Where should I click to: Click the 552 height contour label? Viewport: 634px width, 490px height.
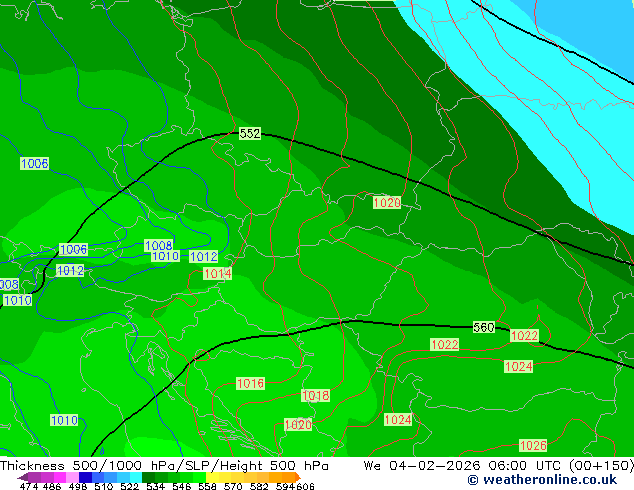coord(250,133)
